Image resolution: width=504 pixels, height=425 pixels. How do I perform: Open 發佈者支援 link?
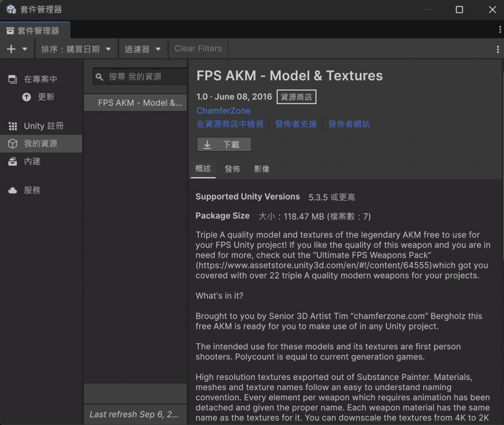(x=296, y=124)
